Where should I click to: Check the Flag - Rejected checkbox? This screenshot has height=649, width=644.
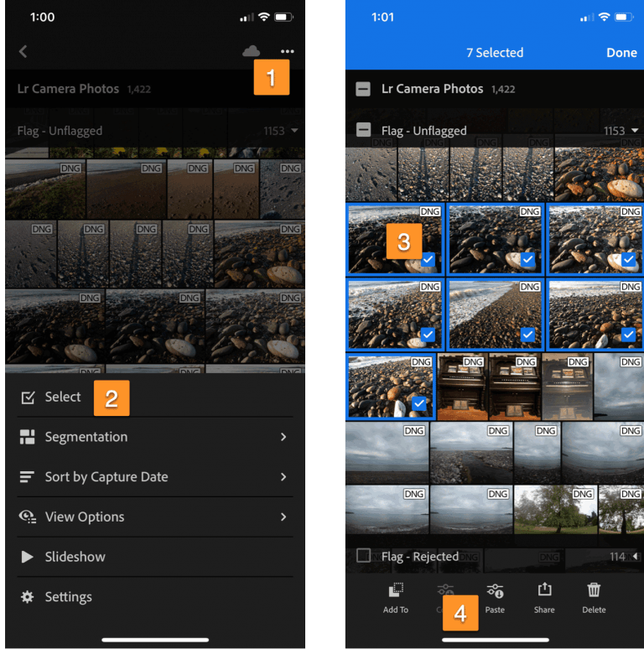point(363,556)
